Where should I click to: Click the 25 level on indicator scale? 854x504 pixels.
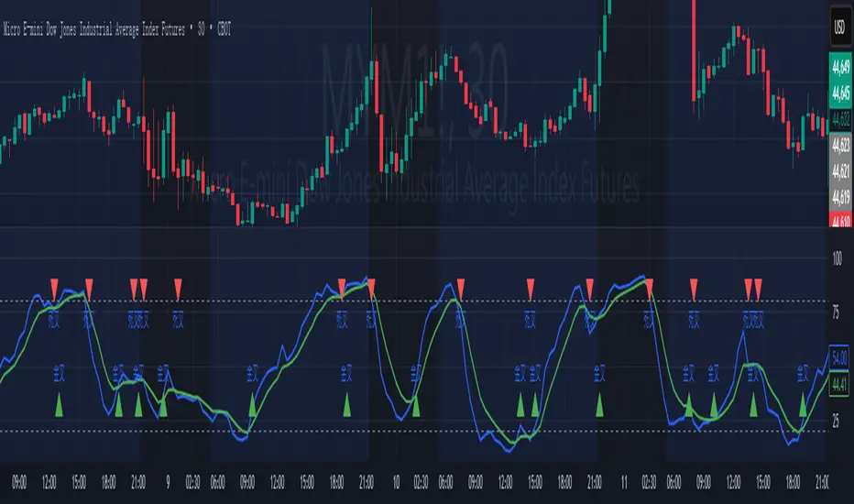pyautogui.click(x=836, y=421)
